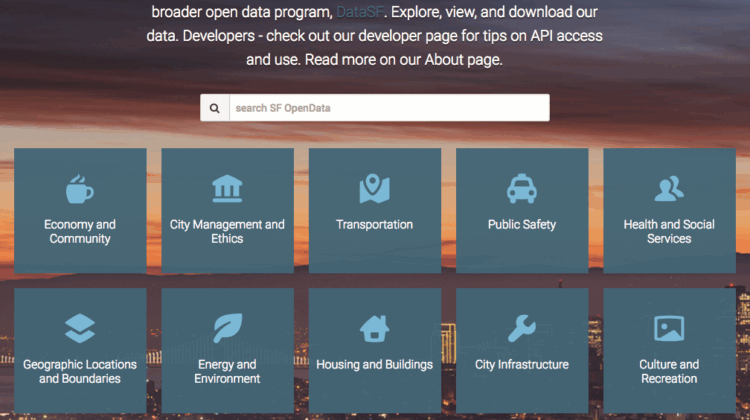Go to the Health and Social Services label
This screenshot has height=420, width=750.
(x=669, y=232)
